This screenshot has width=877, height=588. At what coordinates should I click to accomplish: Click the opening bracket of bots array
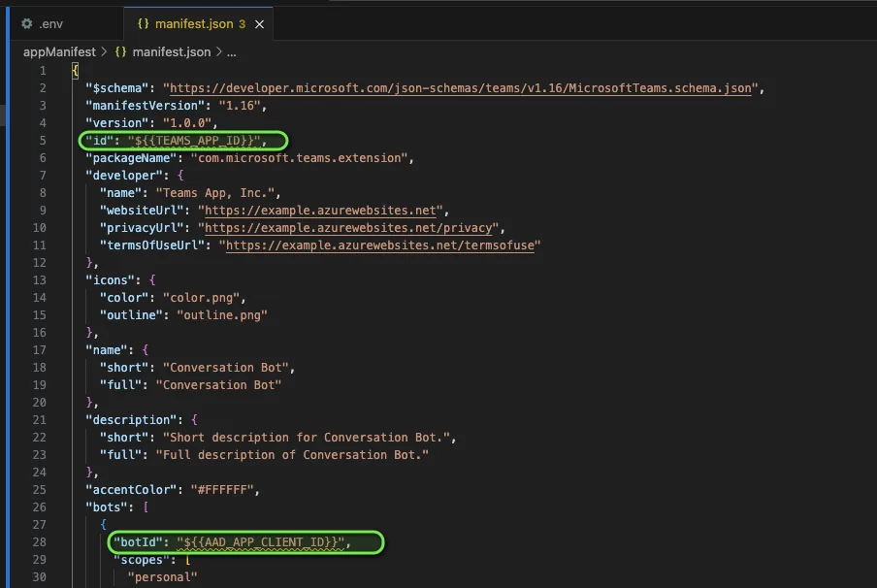(146, 506)
